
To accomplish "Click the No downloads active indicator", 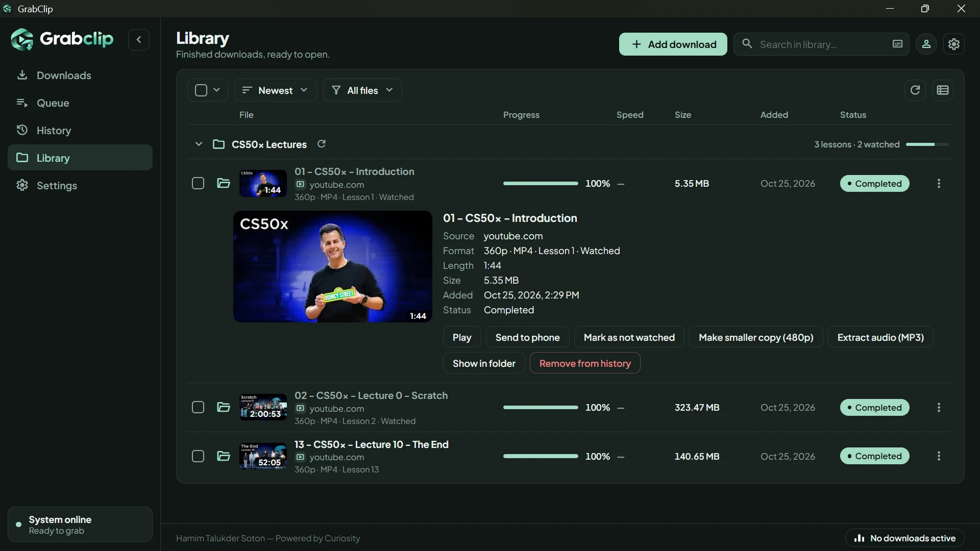I will [905, 538].
